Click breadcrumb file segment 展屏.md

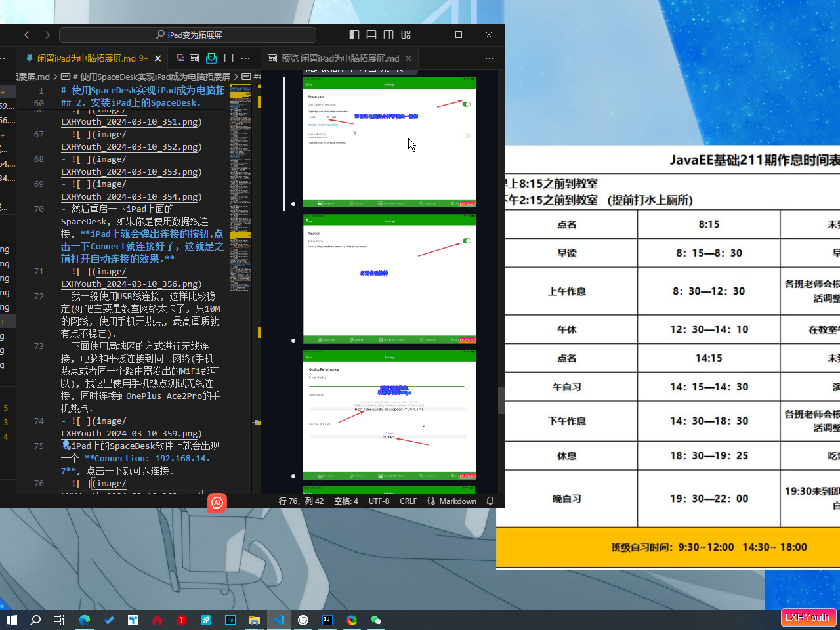point(33,77)
